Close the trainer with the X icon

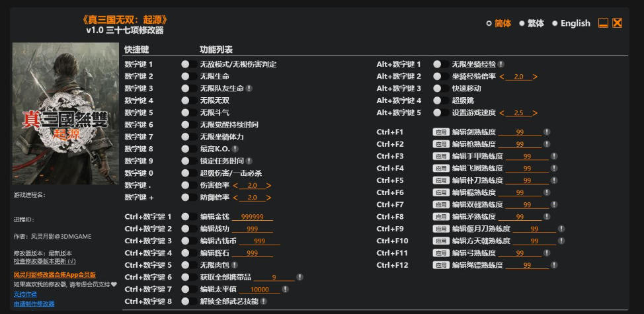pos(618,23)
